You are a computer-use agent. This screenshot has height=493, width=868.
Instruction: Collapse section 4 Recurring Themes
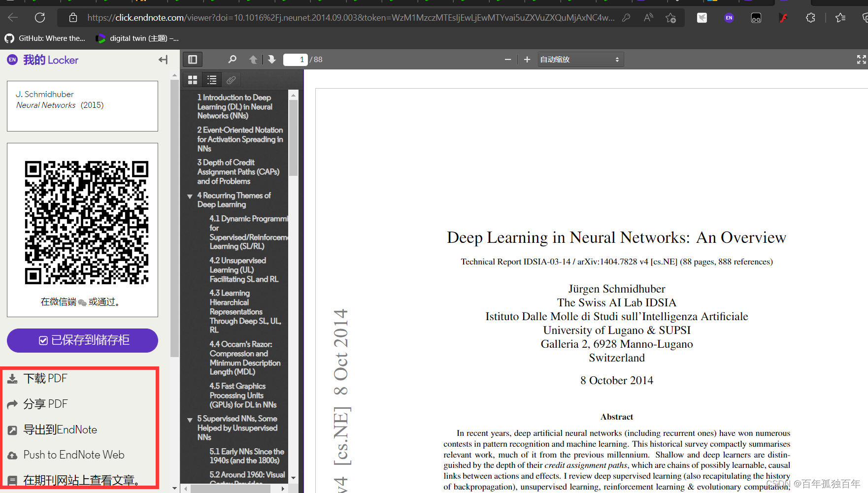pos(190,196)
